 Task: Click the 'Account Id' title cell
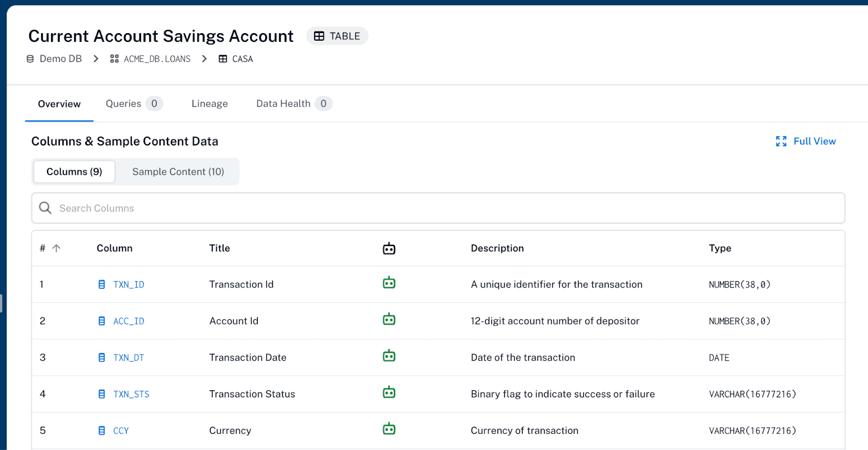(234, 321)
